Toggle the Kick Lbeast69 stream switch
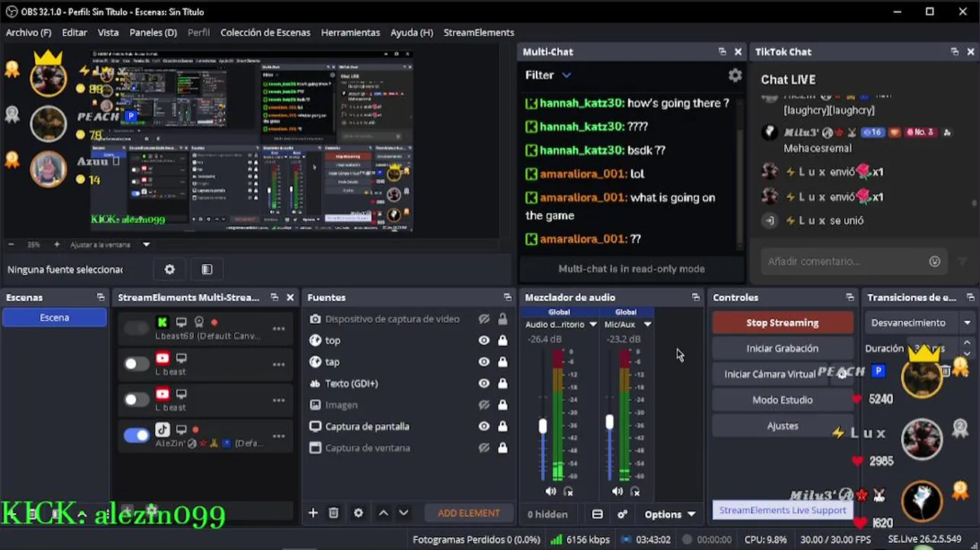Screen dimensions: 980x550 click(x=137, y=328)
